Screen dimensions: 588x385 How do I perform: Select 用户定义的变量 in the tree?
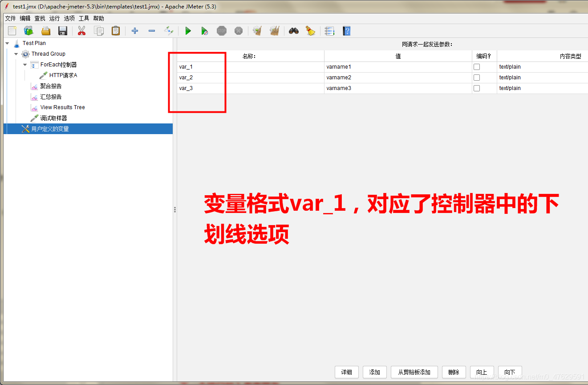point(50,129)
